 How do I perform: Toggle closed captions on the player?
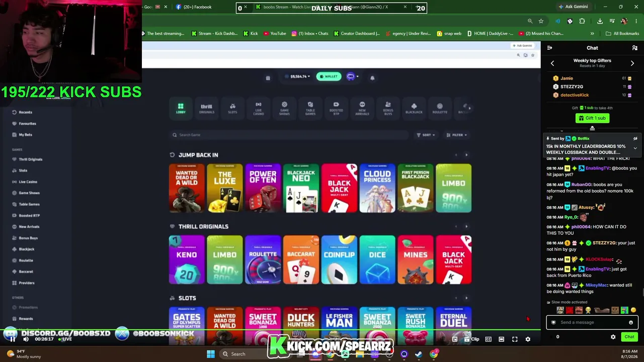point(488,339)
